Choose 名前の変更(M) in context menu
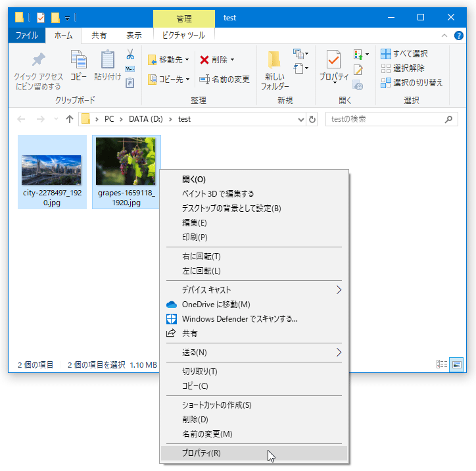 [254, 434]
